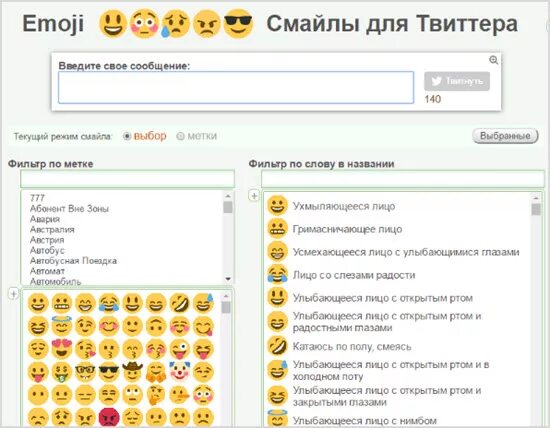Insert the grimacing emoji from grid
550x428 pixels.
coord(62,303)
